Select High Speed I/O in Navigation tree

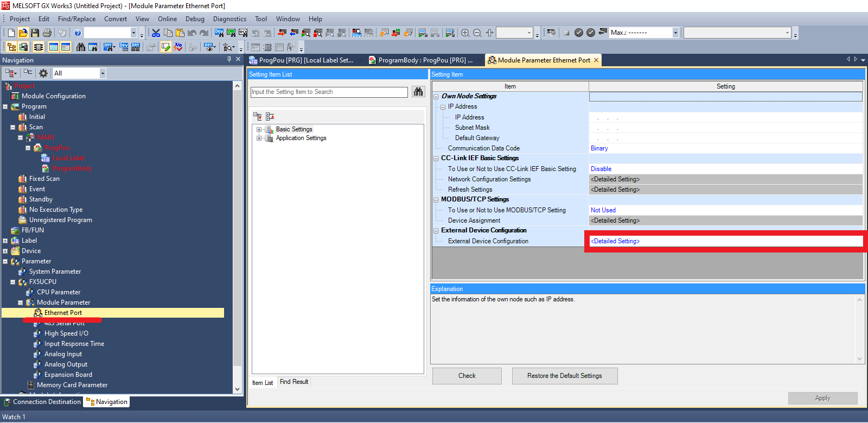tap(66, 333)
